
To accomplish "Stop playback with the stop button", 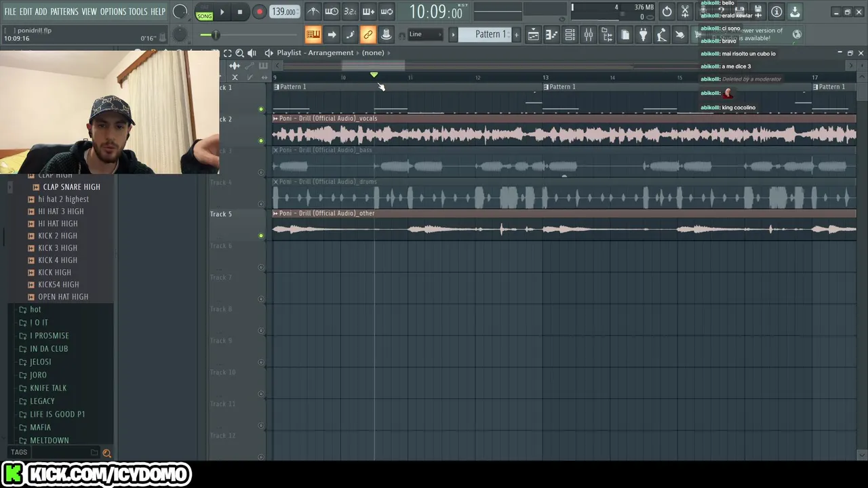I will pyautogui.click(x=239, y=12).
